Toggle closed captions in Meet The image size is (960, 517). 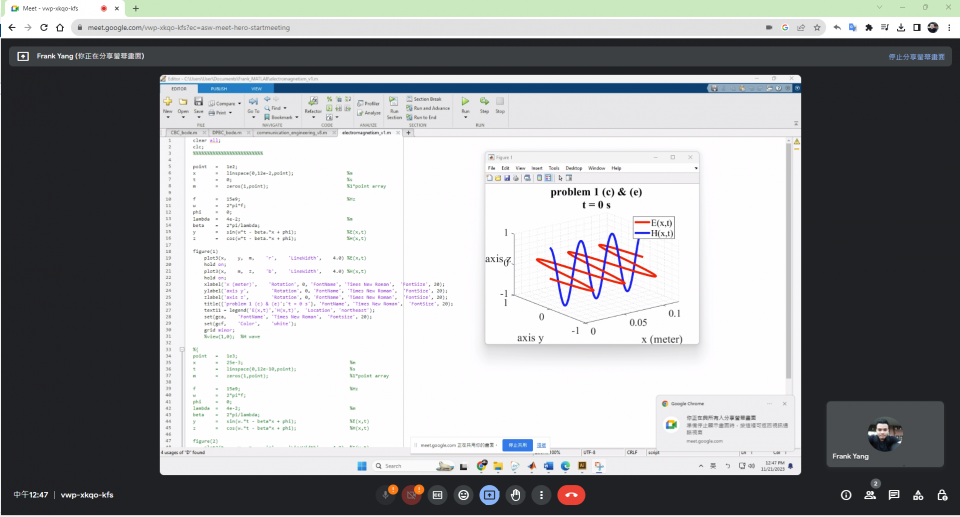tap(437, 495)
